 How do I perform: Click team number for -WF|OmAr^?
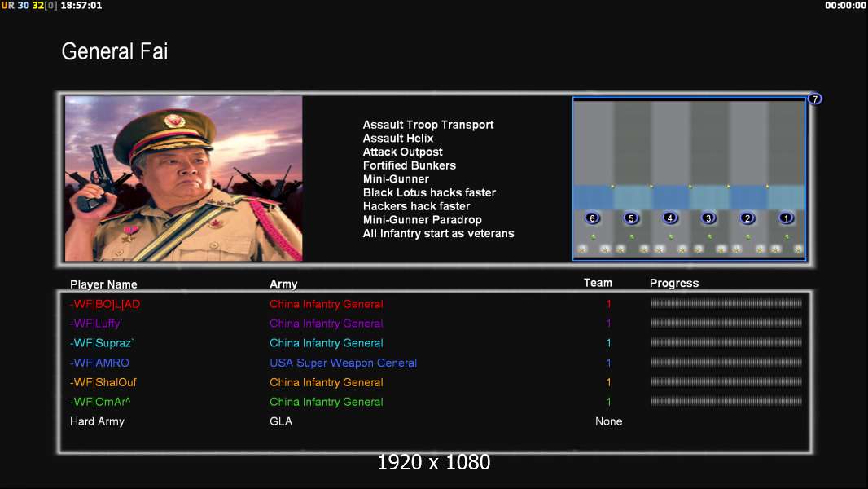608,402
